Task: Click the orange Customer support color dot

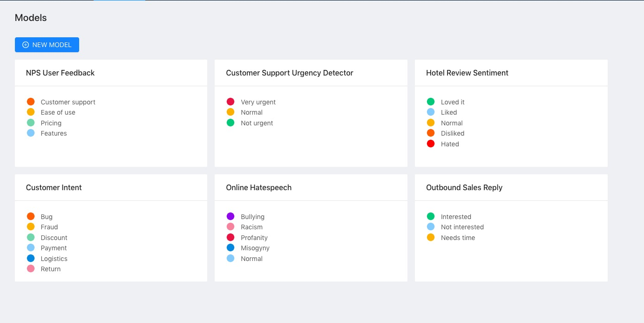Action: pos(31,102)
